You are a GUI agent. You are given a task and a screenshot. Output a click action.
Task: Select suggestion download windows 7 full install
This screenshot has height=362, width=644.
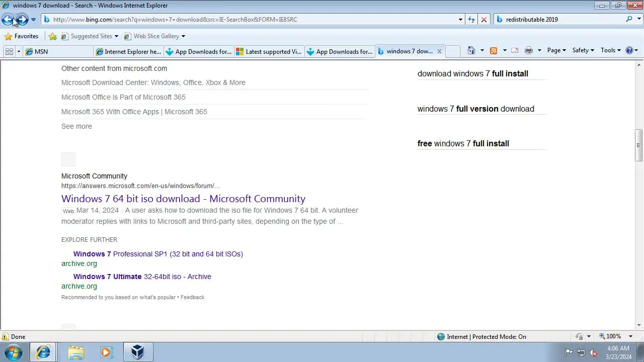[x=473, y=73]
